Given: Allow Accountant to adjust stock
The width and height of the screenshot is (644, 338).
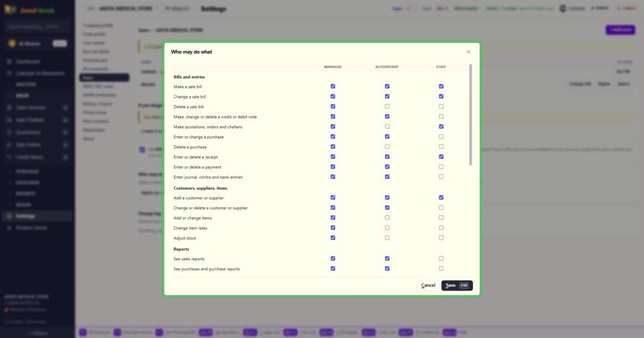Looking at the screenshot, I should [387, 238].
